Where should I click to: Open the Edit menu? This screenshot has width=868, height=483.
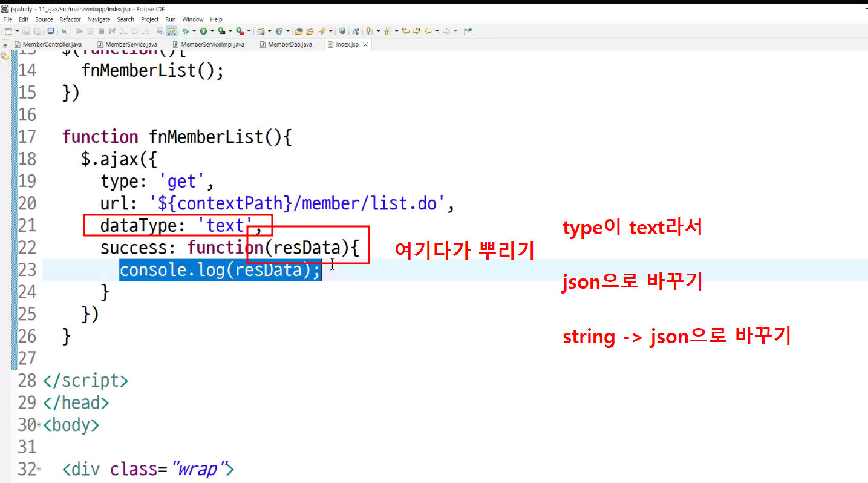pos(24,19)
